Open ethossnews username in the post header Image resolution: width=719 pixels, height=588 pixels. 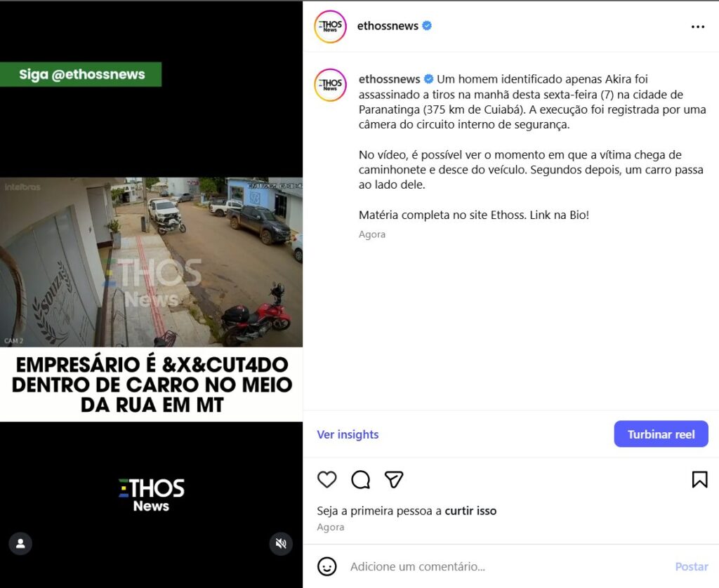[388, 26]
